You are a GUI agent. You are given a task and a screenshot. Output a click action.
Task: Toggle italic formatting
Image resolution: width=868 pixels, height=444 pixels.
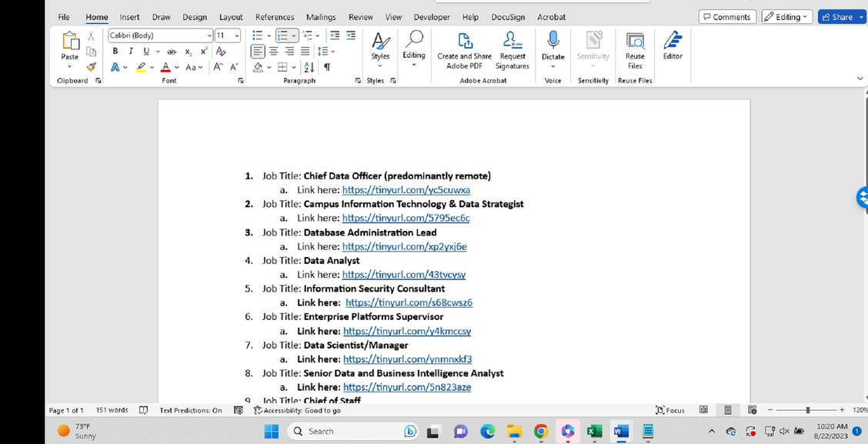[131, 51]
